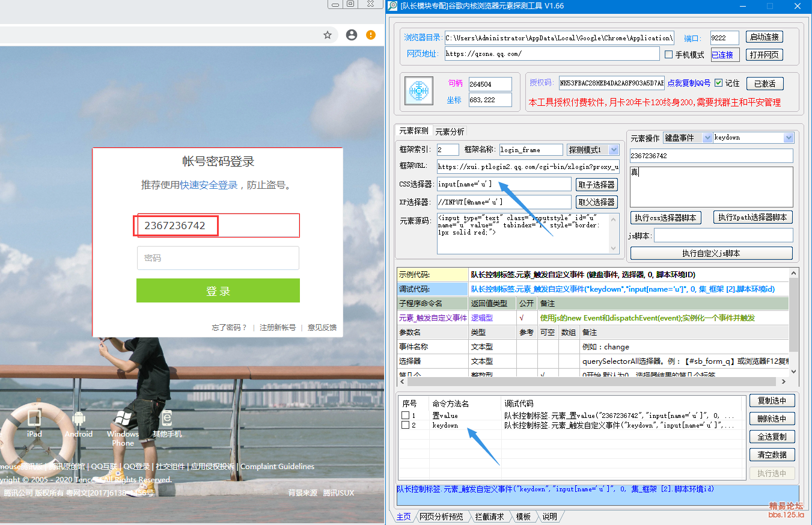This screenshot has width=812, height=525.
Task: Switch to the 元素分析 tab
Action: click(x=450, y=132)
